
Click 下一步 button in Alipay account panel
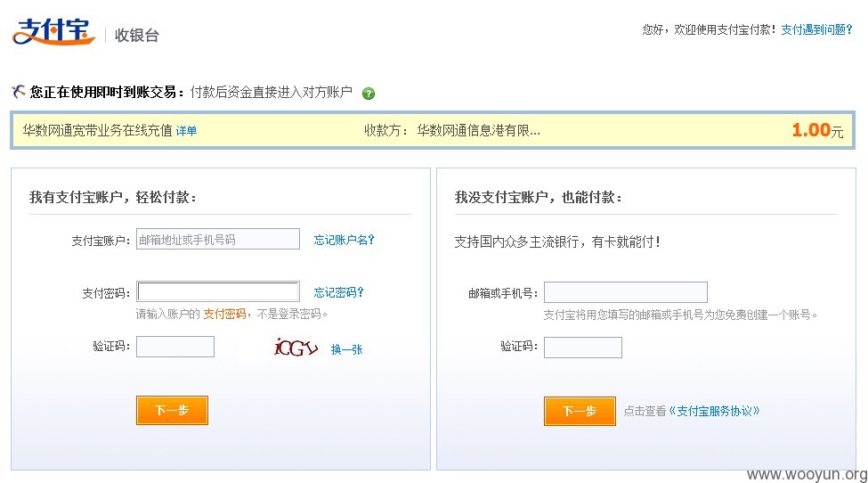tap(172, 411)
